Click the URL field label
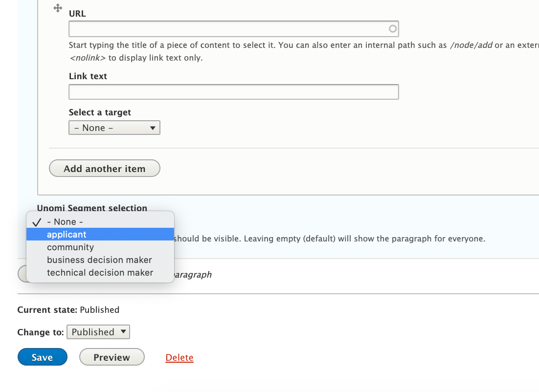539x392 pixels. (x=77, y=14)
